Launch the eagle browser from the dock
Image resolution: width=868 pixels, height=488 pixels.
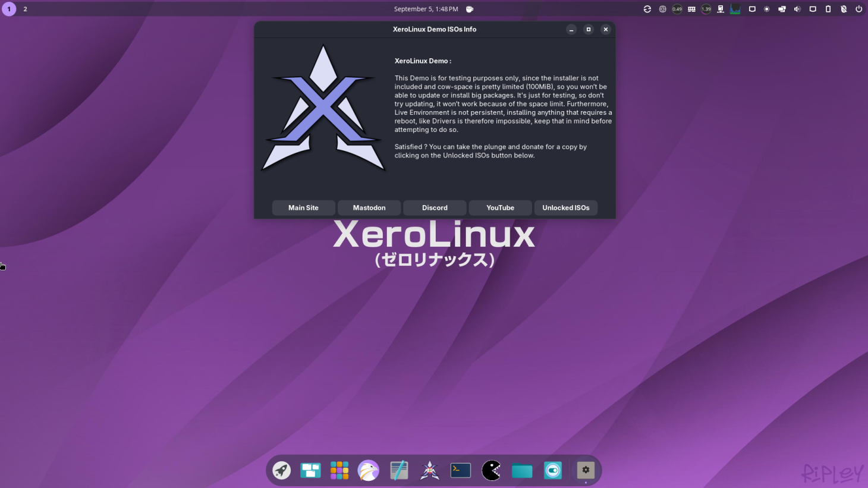pyautogui.click(x=368, y=470)
